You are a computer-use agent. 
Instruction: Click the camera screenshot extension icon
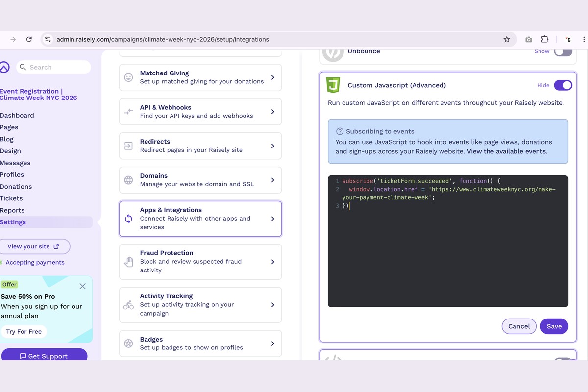click(x=528, y=39)
